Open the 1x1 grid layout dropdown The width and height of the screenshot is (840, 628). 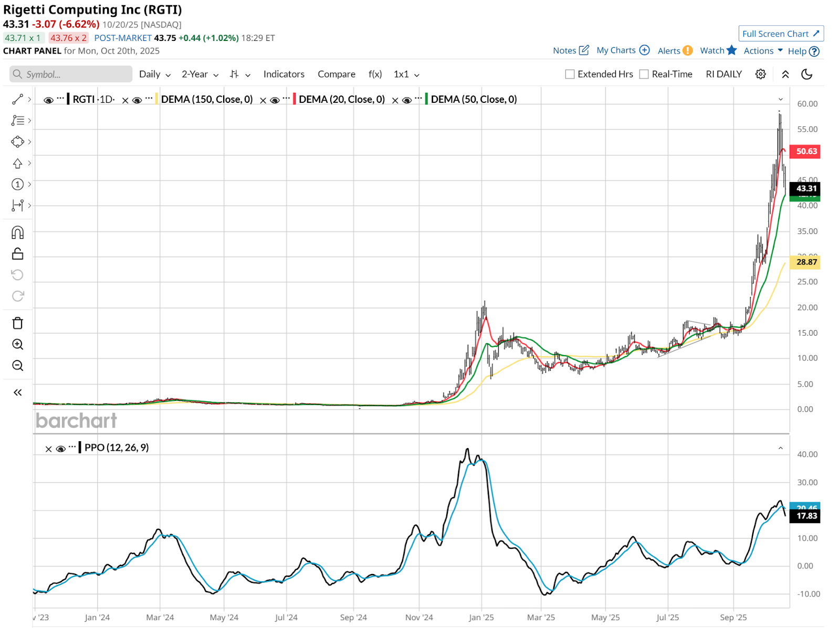pos(406,74)
